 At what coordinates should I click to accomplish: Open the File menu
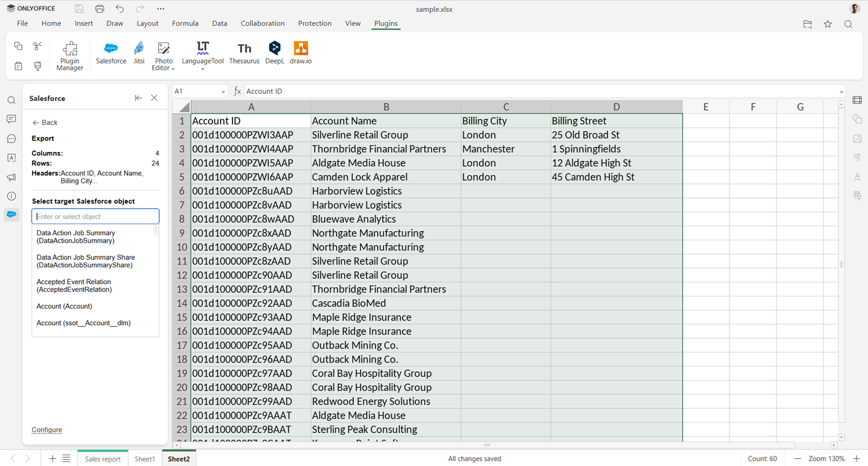tap(22, 23)
